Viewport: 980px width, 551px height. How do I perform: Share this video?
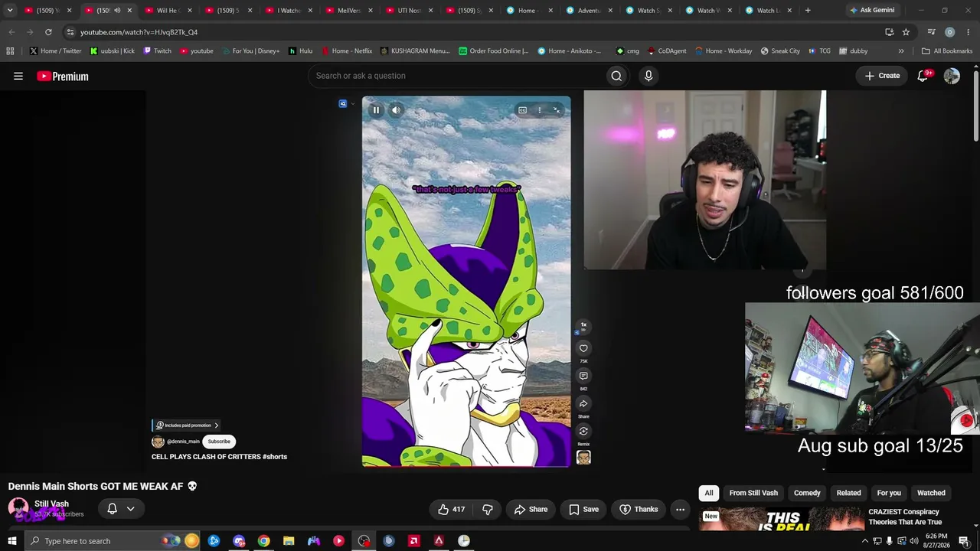pos(531,509)
